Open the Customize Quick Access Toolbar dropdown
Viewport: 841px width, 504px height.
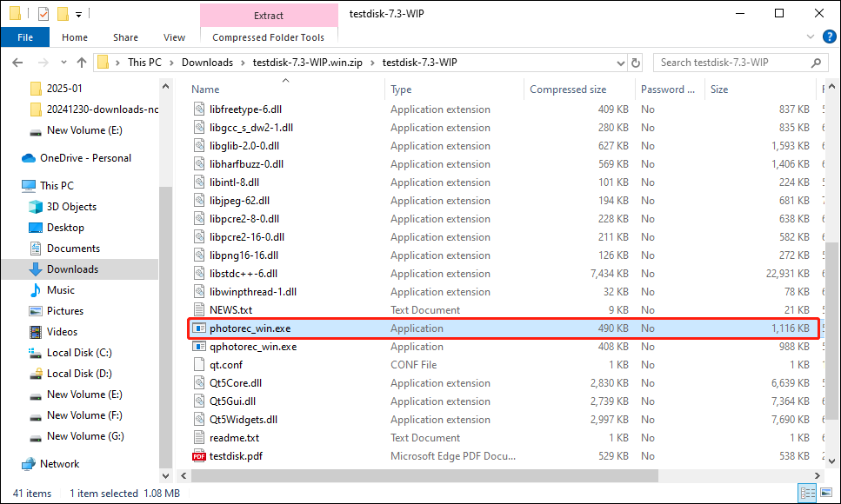(x=78, y=15)
